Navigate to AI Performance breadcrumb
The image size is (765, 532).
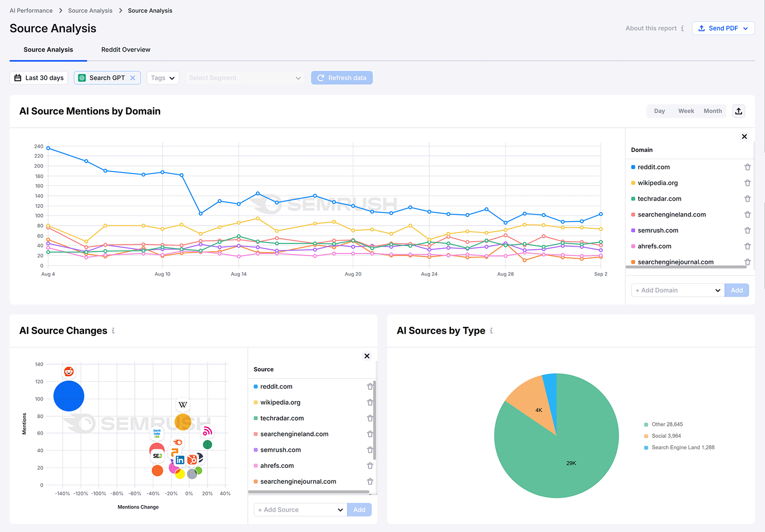[x=31, y=10]
